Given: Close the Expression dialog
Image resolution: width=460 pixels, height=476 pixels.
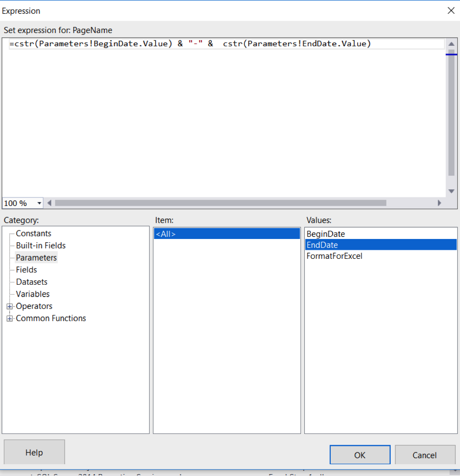Looking at the screenshot, I should pyautogui.click(x=451, y=10).
